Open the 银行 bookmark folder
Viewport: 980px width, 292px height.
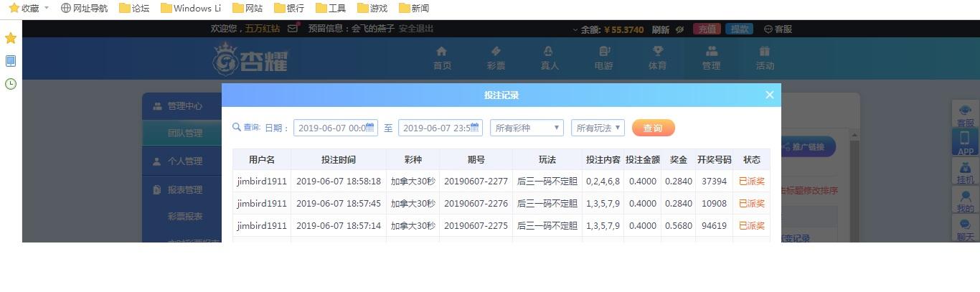tap(288, 9)
